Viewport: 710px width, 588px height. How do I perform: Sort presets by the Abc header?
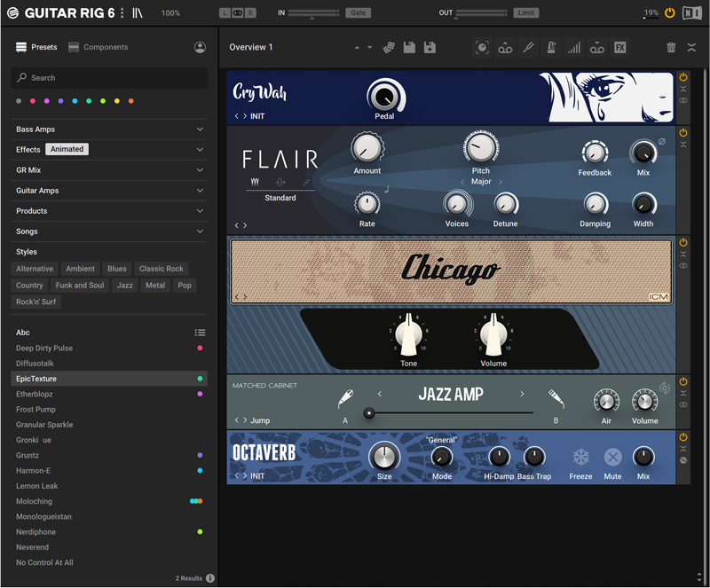[23, 333]
